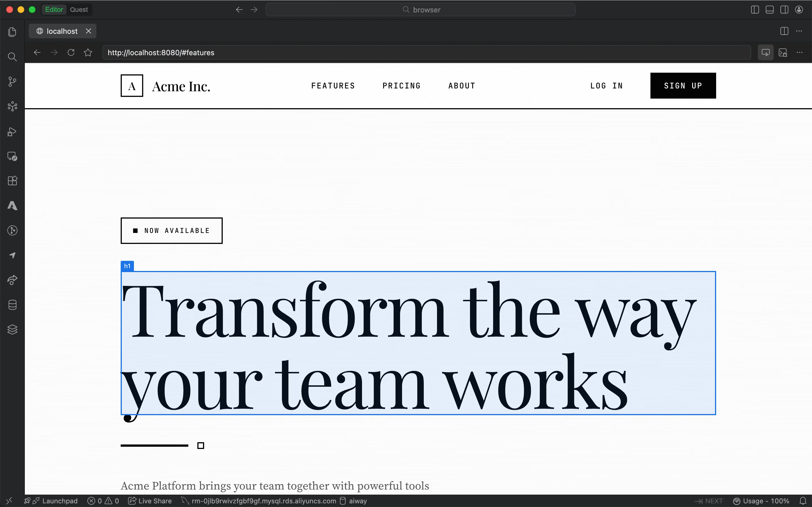Open Source Control branch icon
The width and height of the screenshot is (812, 507).
pyautogui.click(x=12, y=81)
